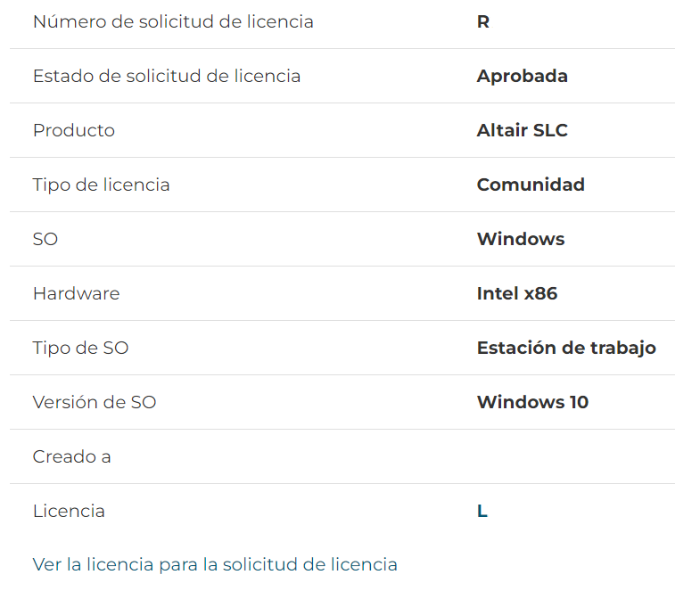The width and height of the screenshot is (700, 591).
Task: Click 'Ver la licencia para la solicitud de licencia'
Action: point(215,564)
